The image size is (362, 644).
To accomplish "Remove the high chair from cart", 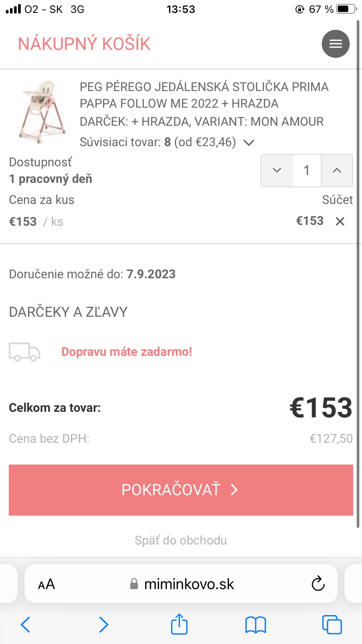I will (340, 221).
